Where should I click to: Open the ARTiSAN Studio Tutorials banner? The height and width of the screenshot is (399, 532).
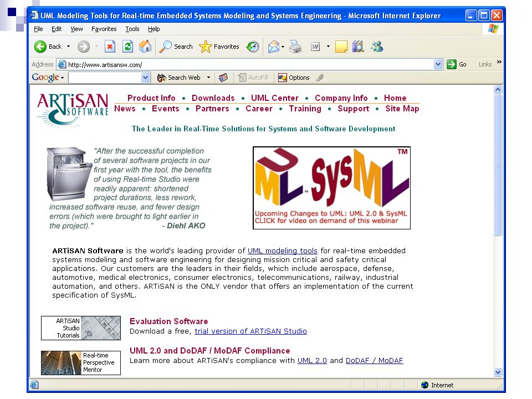pos(81,328)
